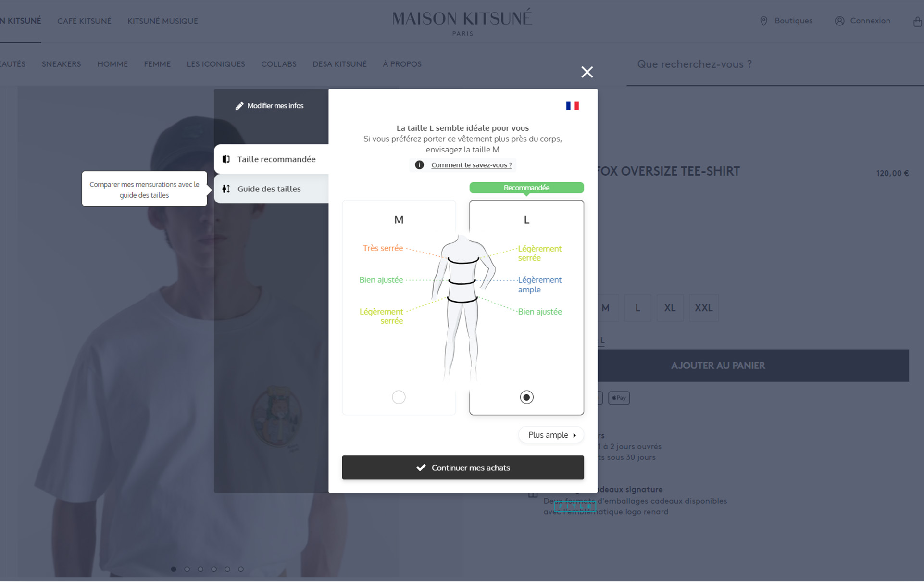This screenshot has height=582, width=924.
Task: Click the pencil icon next to Modifier mes infos
Action: (239, 106)
